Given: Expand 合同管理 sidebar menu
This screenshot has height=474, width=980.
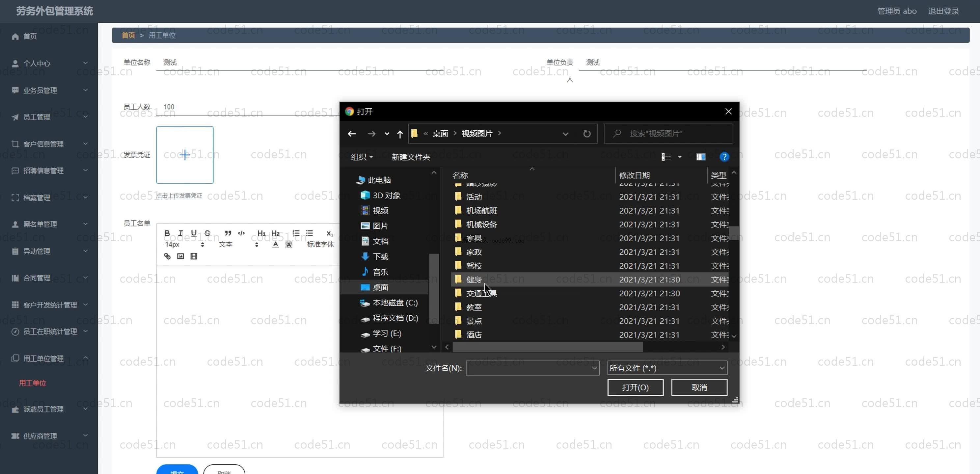Looking at the screenshot, I should (49, 278).
